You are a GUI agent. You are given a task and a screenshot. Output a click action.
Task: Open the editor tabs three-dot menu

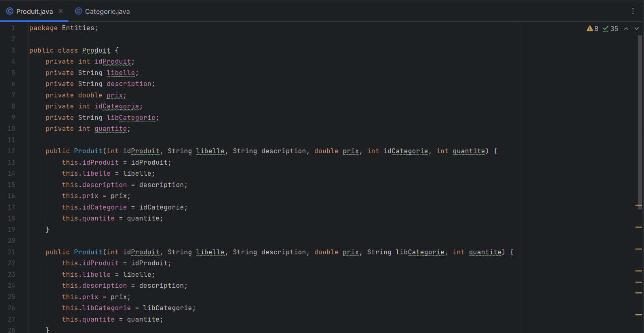633,11
